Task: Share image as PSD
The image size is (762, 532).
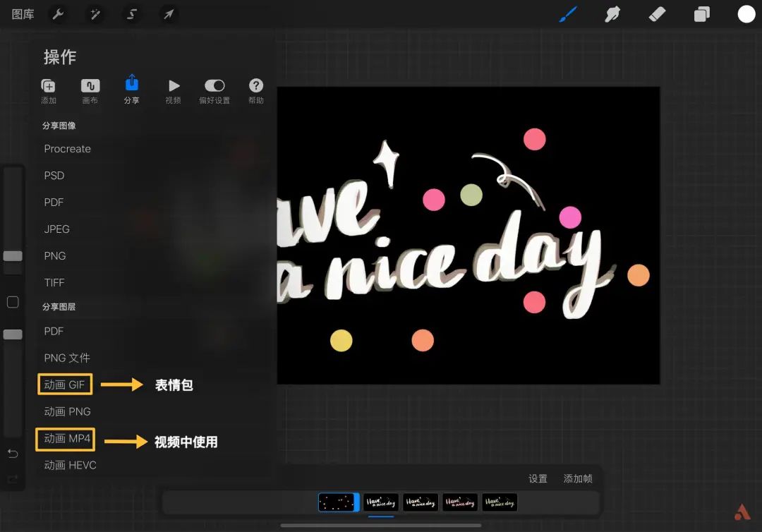Action: pos(54,176)
